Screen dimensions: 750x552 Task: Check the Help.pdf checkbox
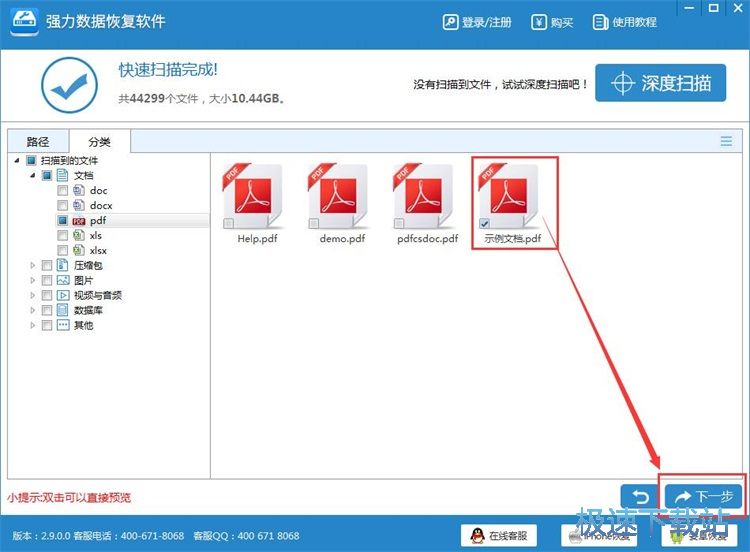(x=229, y=223)
